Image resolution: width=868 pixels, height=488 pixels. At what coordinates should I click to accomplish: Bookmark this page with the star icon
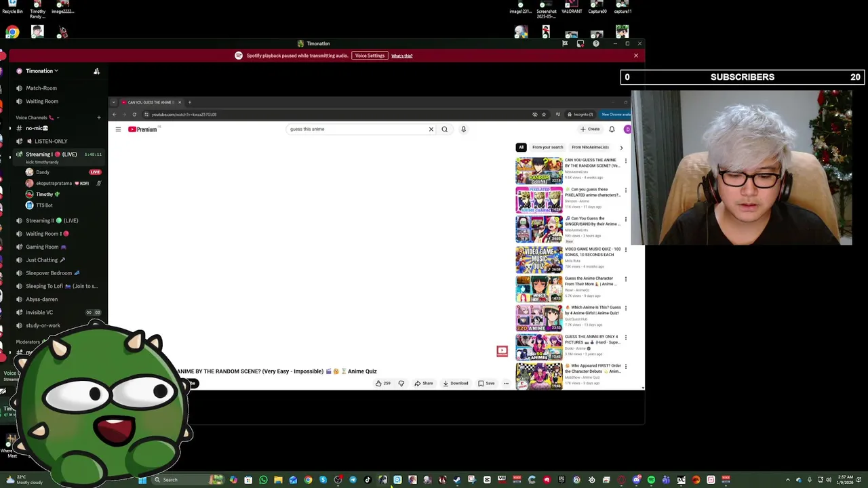coord(544,115)
